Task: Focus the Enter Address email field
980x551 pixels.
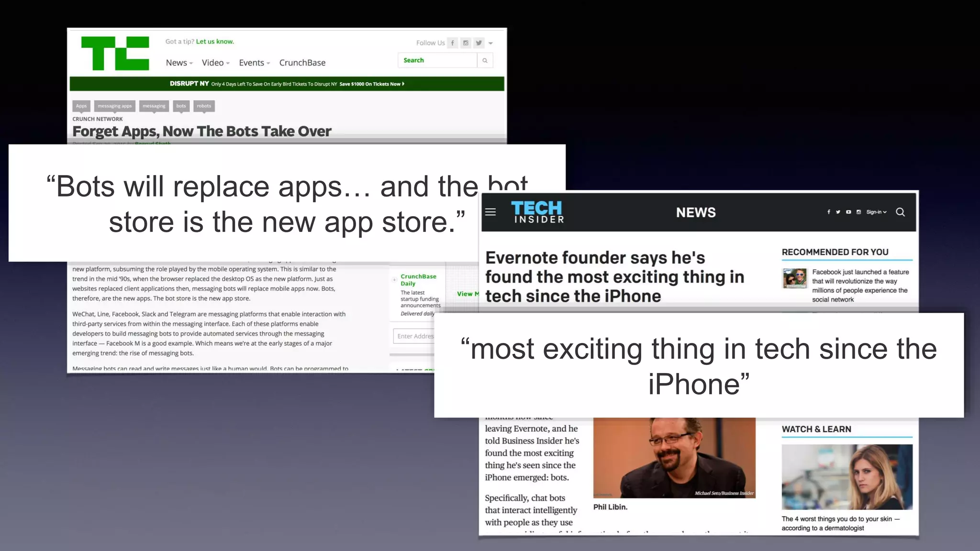Action: click(x=414, y=336)
